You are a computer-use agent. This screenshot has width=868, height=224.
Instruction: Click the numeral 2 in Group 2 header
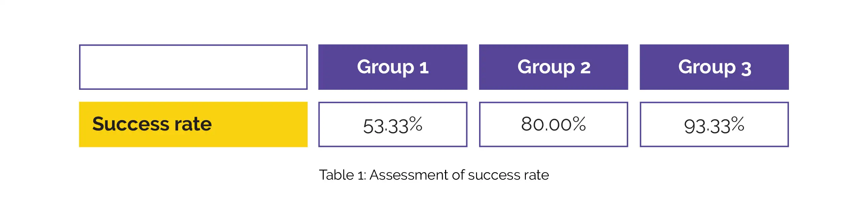tap(585, 68)
